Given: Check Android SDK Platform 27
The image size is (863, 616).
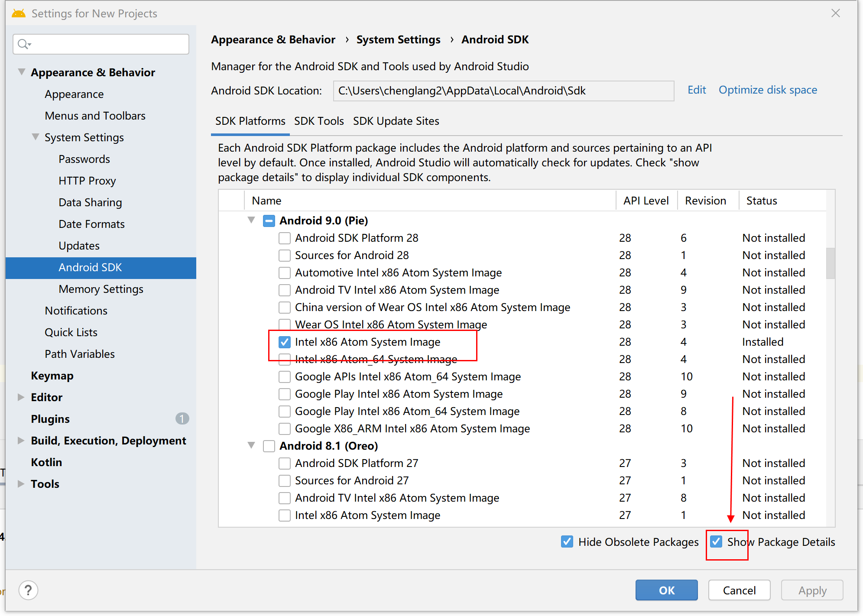Looking at the screenshot, I should click(284, 463).
